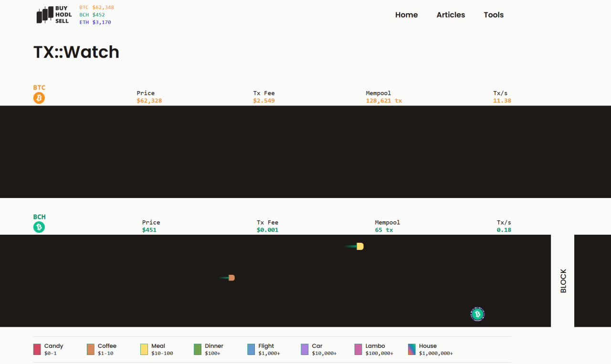Viewport: 611px width, 364px height.
Task: Click the BCH price value $451
Action: 149,230
